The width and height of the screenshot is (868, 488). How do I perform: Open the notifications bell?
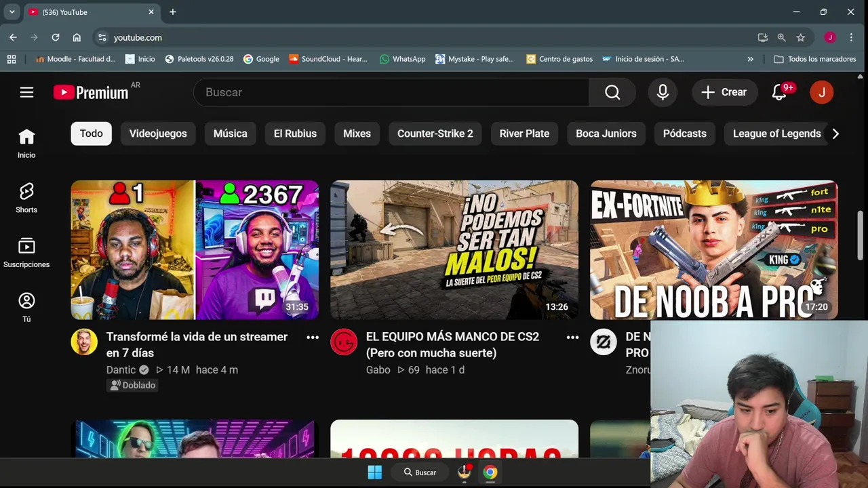(779, 92)
